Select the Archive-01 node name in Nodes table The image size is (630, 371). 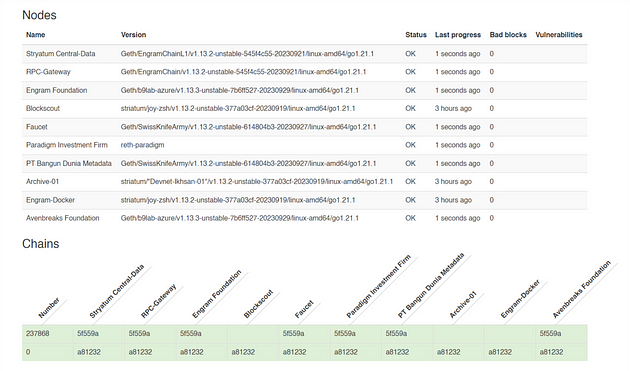[43, 182]
